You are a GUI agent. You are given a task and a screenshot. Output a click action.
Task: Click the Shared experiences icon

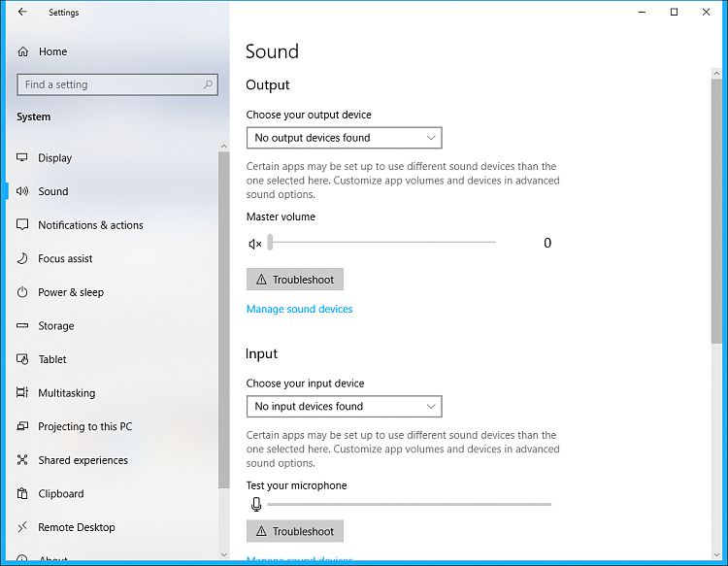[x=21, y=459]
